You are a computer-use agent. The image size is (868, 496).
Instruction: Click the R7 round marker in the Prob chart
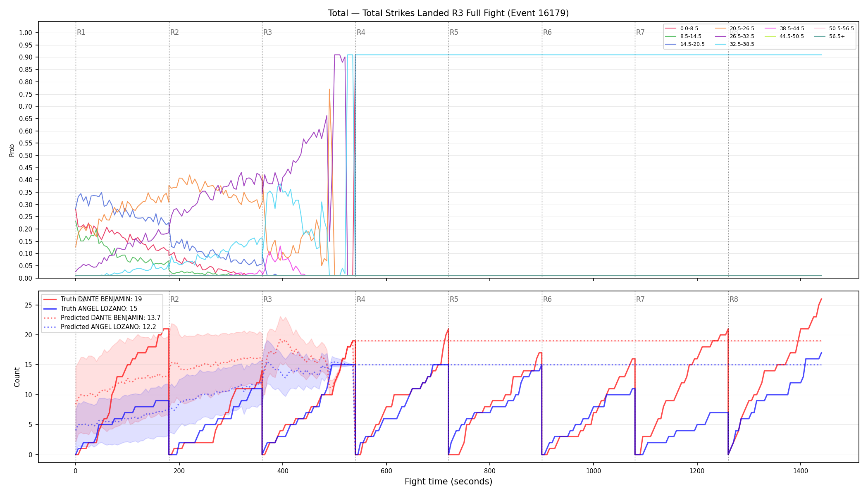[x=640, y=32]
